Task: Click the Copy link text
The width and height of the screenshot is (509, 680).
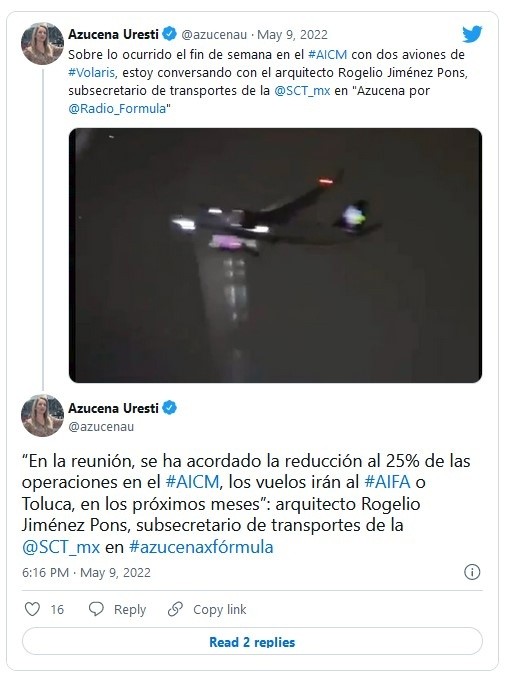Action: coord(219,609)
